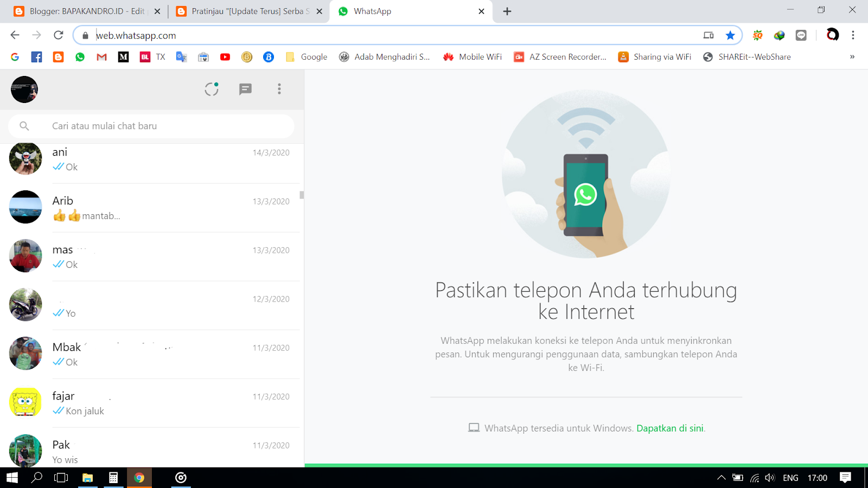
Task: Open taskbar search
Action: (37, 478)
